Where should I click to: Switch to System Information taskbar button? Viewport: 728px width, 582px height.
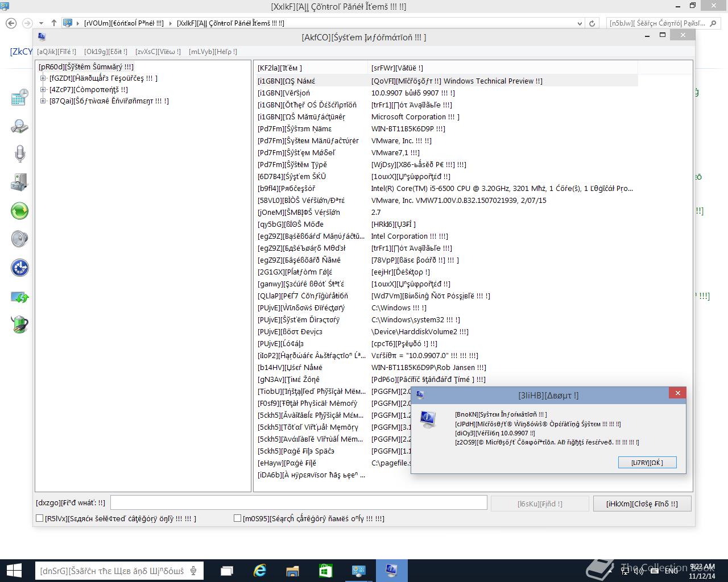392,571
